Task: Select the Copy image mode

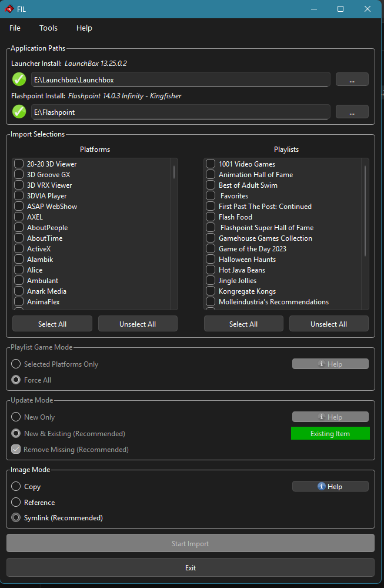Action: point(16,487)
